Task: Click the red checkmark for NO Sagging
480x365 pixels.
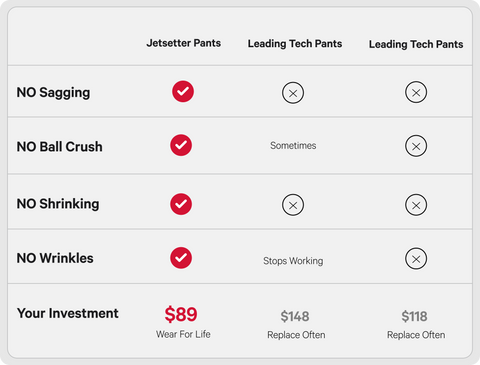Action: [x=183, y=91]
